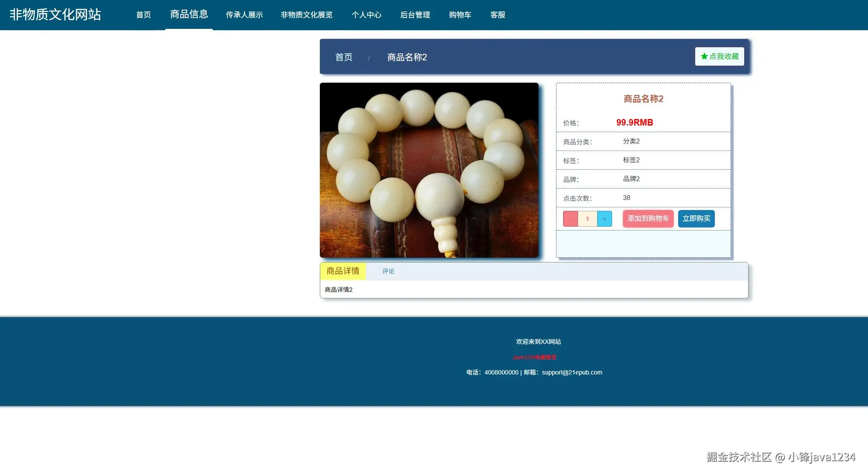The width and height of the screenshot is (868, 476).
Task: Navigate to 后台管理 admin page
Action: 415,15
